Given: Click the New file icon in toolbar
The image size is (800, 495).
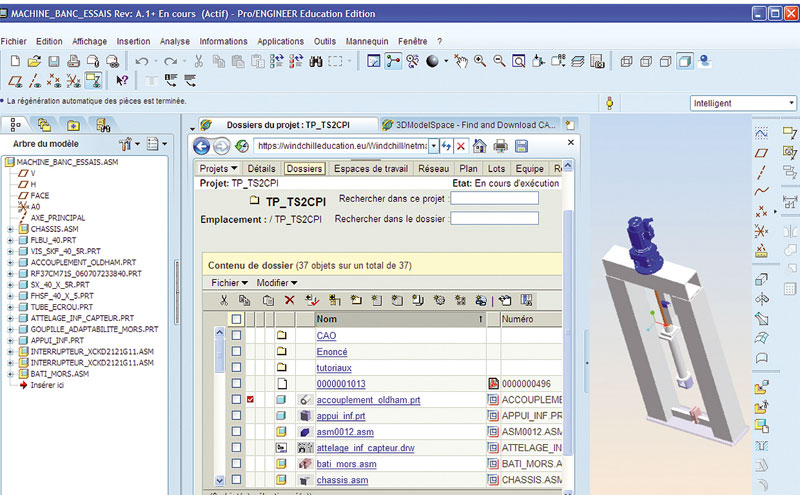Looking at the screenshot, I should [x=15, y=61].
